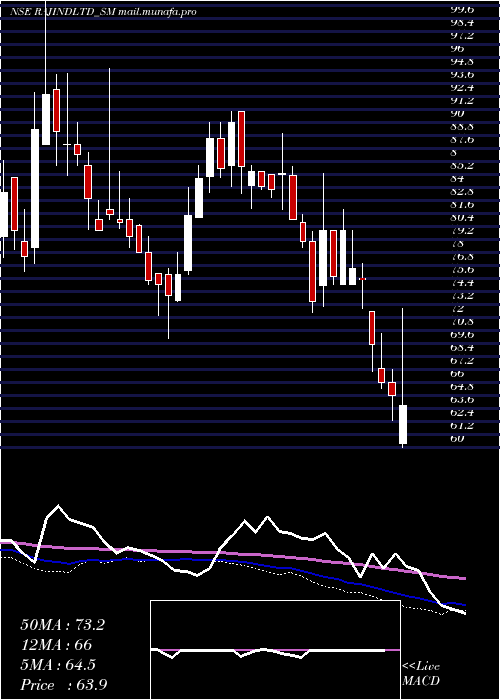Click the latest white candlestick near 60
Screen dimensions: 500x700
[403, 424]
